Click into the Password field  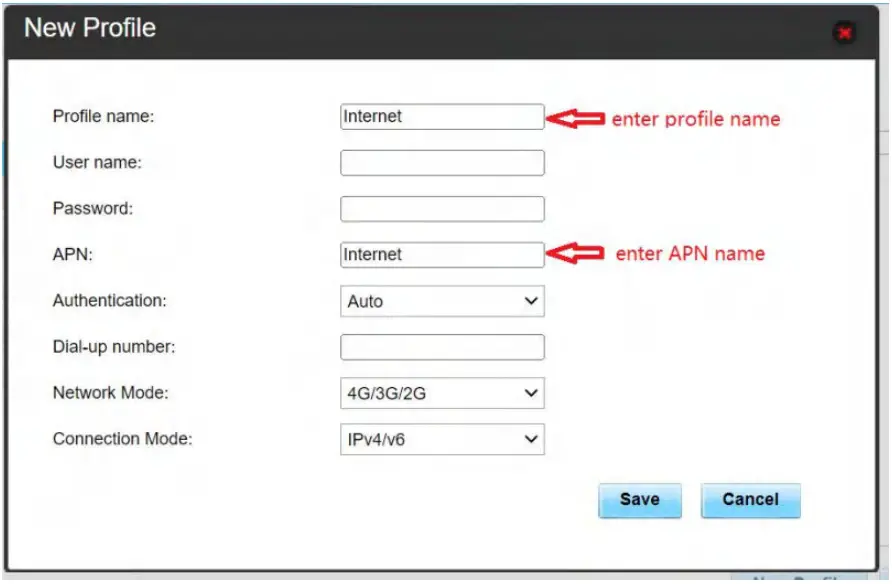(442, 209)
